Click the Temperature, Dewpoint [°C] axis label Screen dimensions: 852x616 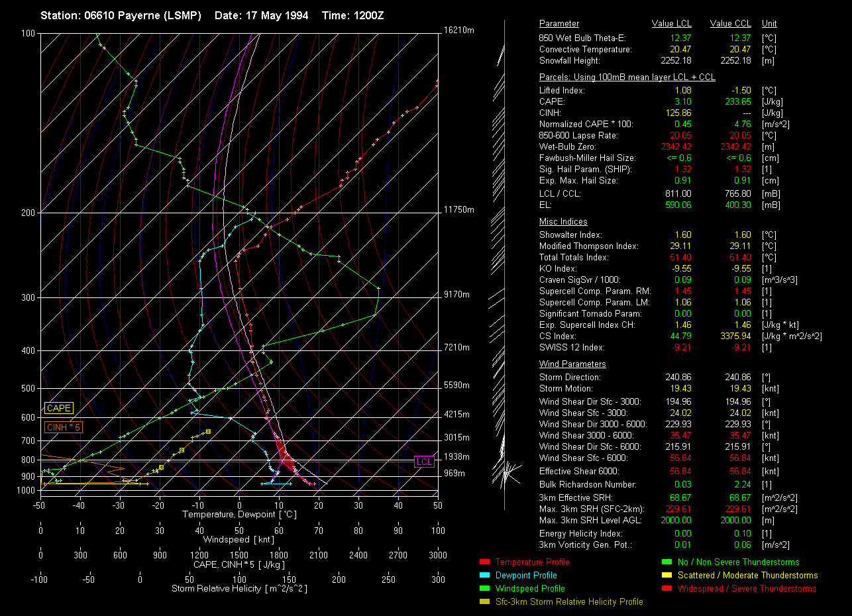(x=239, y=515)
